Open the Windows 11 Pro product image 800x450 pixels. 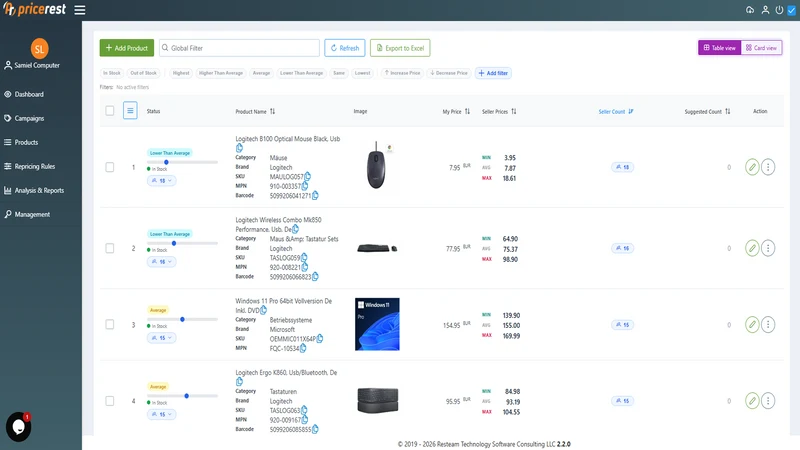point(377,324)
